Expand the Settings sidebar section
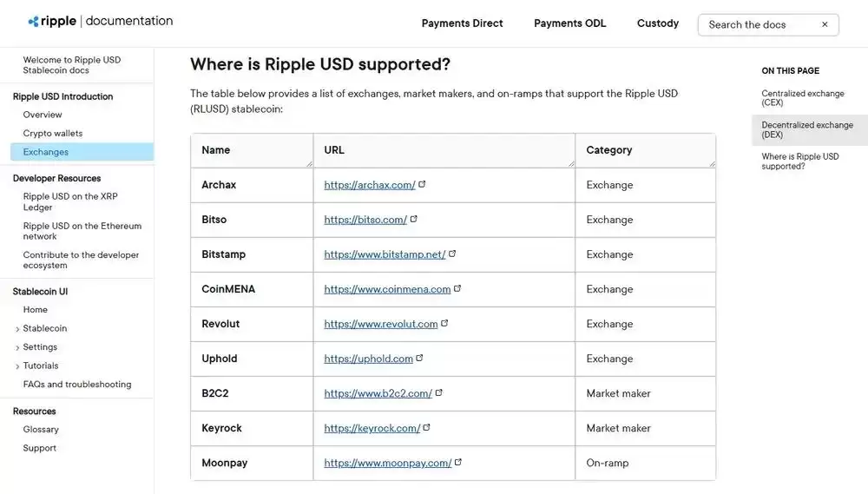 pyautogui.click(x=17, y=347)
